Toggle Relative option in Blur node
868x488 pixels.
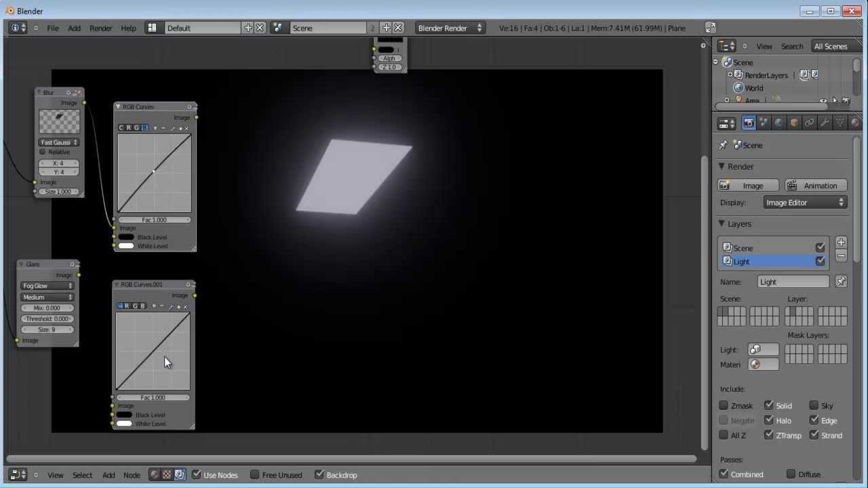pos(43,152)
